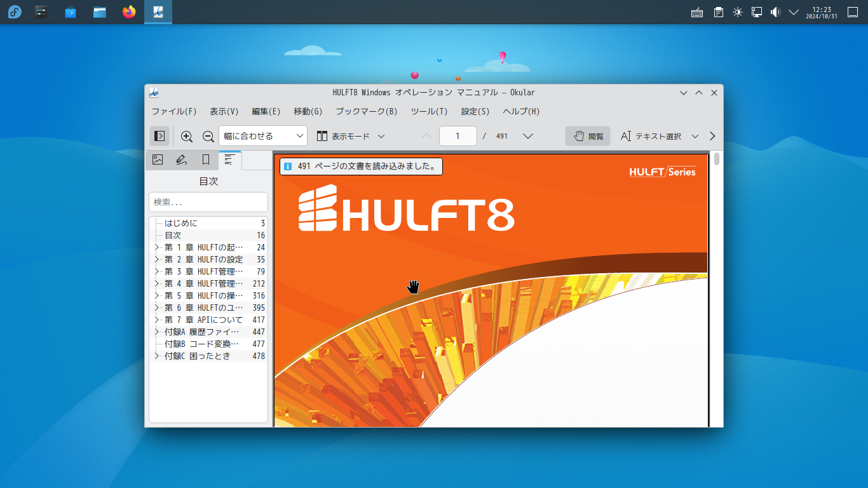Open System Settings from the panel
The height and width of the screenshot is (488, 868).
coord(41,12)
